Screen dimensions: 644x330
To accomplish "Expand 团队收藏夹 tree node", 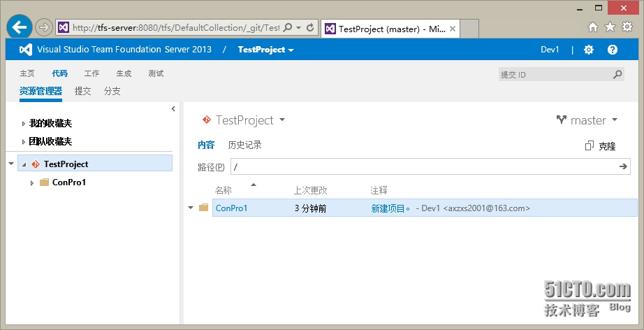I will pyautogui.click(x=24, y=142).
